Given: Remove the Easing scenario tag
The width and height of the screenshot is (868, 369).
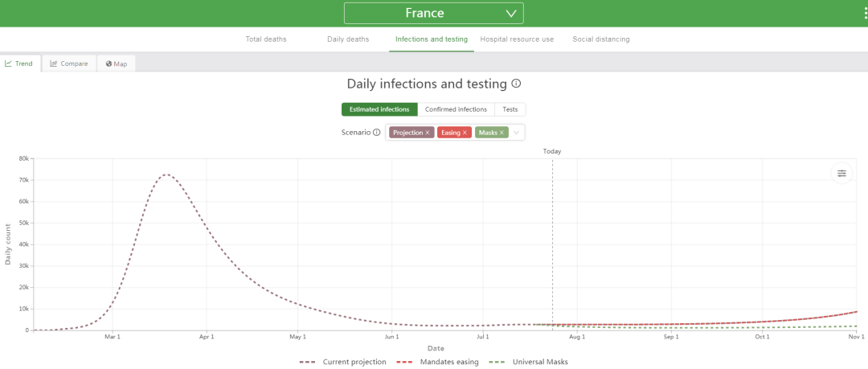Looking at the screenshot, I should [466, 133].
